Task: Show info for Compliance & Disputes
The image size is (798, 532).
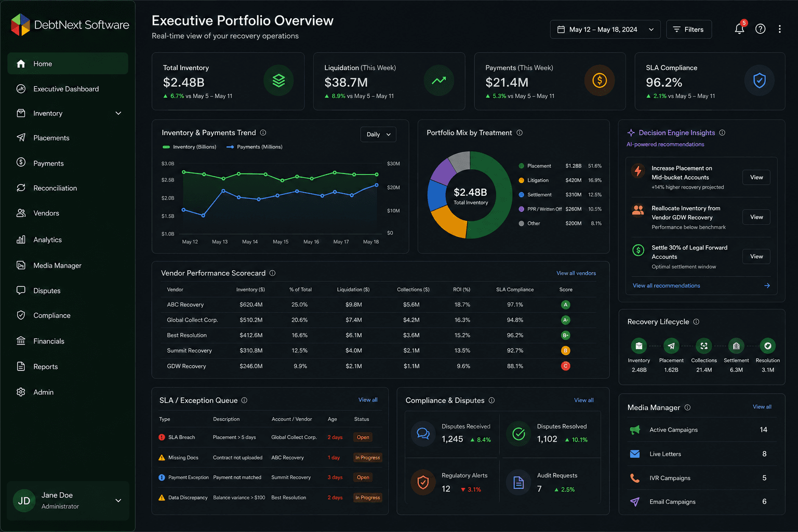Action: (x=491, y=400)
